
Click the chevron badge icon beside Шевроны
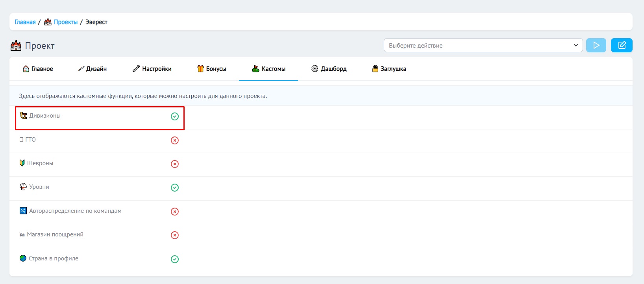coord(22,163)
